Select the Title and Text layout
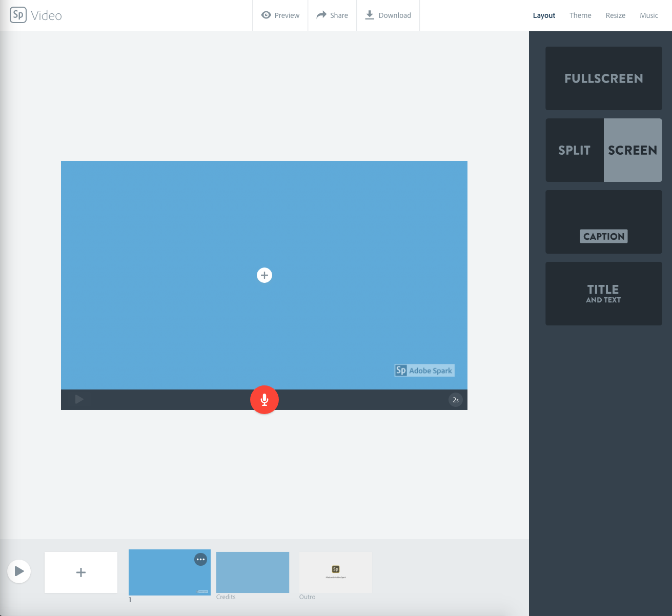Image resolution: width=672 pixels, height=616 pixels. point(603,294)
